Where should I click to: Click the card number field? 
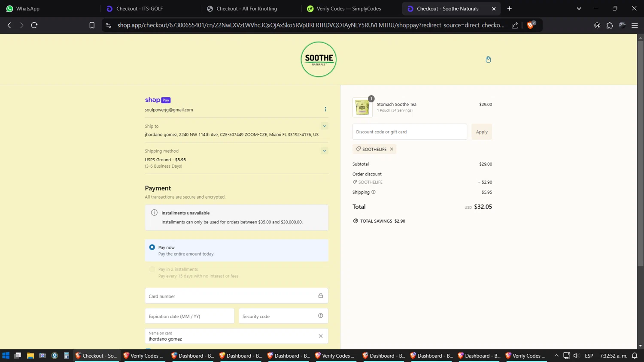(237, 296)
